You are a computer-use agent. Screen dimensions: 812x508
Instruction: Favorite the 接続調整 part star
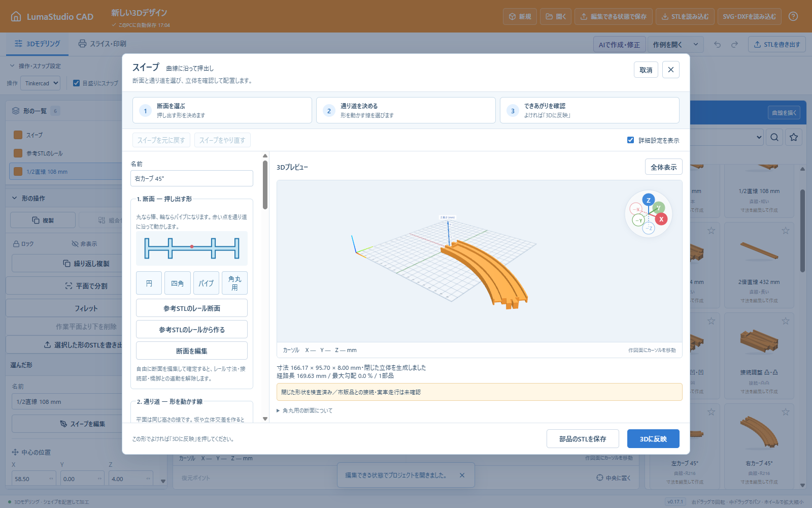click(786, 321)
